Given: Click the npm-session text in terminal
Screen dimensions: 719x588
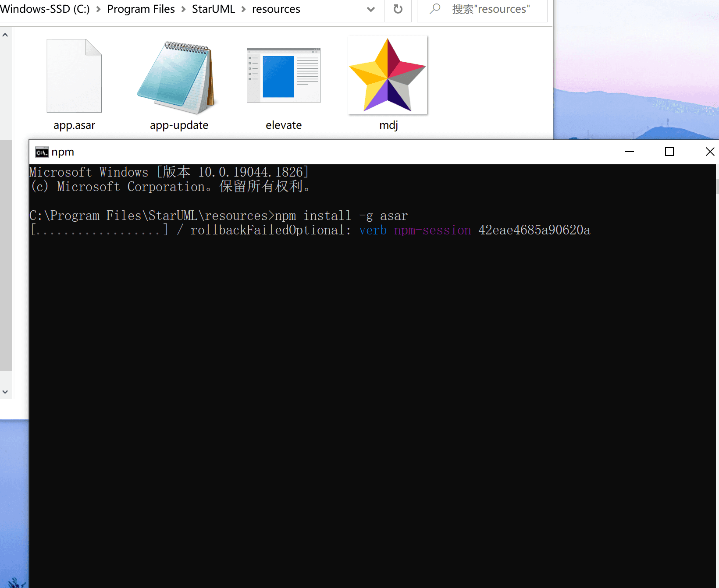Looking at the screenshot, I should (432, 230).
